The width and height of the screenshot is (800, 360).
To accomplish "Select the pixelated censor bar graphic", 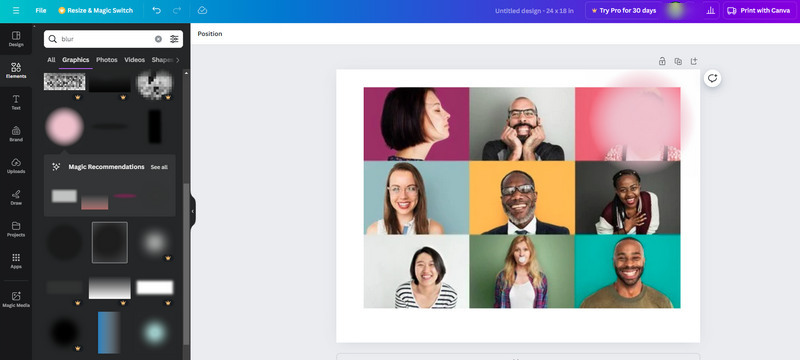I will (x=64, y=82).
